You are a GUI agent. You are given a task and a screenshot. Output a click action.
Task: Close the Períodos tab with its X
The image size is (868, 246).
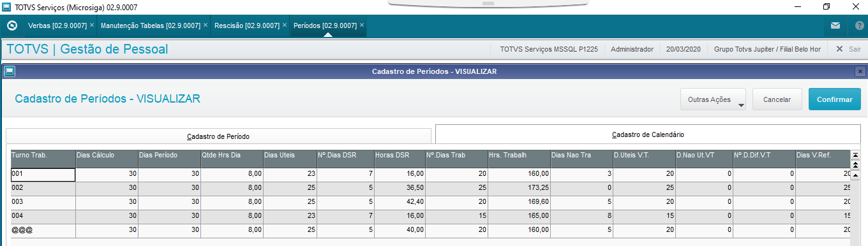pos(362,25)
